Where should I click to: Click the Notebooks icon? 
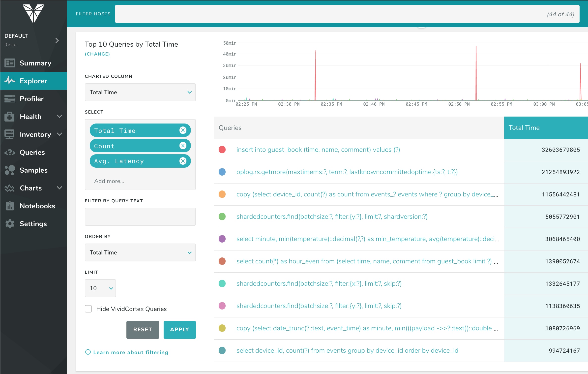pos(10,206)
